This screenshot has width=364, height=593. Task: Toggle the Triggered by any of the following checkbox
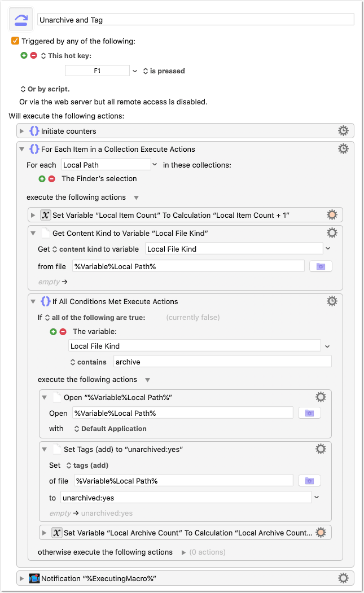(x=15, y=41)
